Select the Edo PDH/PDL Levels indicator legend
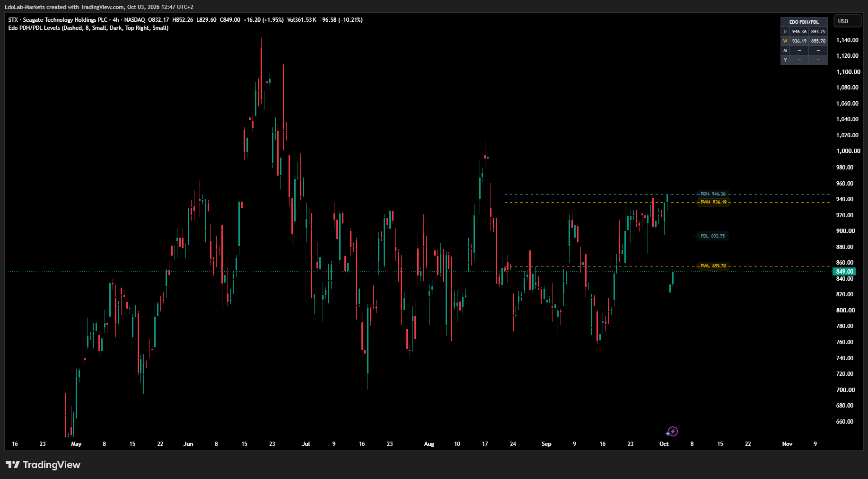 tap(88, 28)
